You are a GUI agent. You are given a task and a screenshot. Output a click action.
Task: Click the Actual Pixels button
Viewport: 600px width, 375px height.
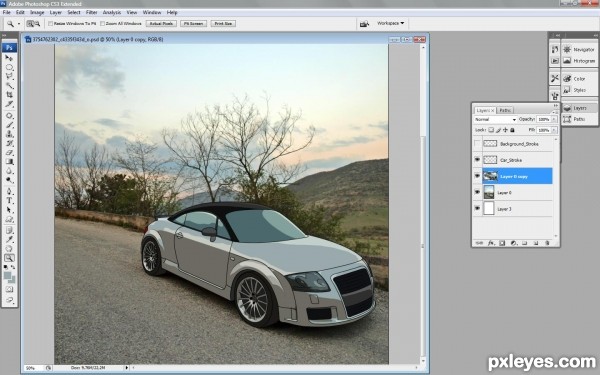[x=161, y=24]
